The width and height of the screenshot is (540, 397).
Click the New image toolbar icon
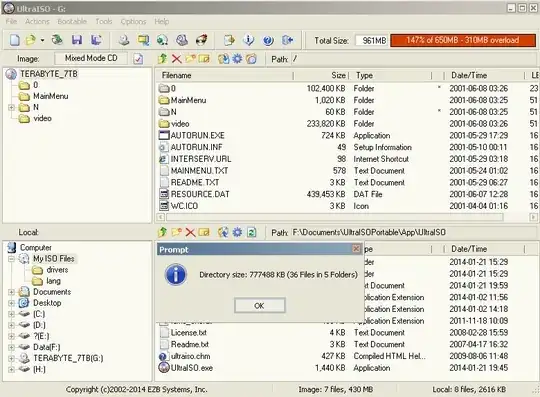coord(14,40)
